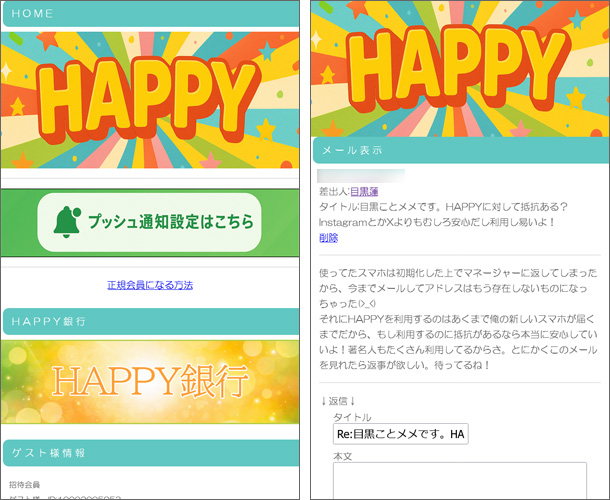Open sender 目黒蓮 profile link
This screenshot has width=610, height=500.
(366, 190)
